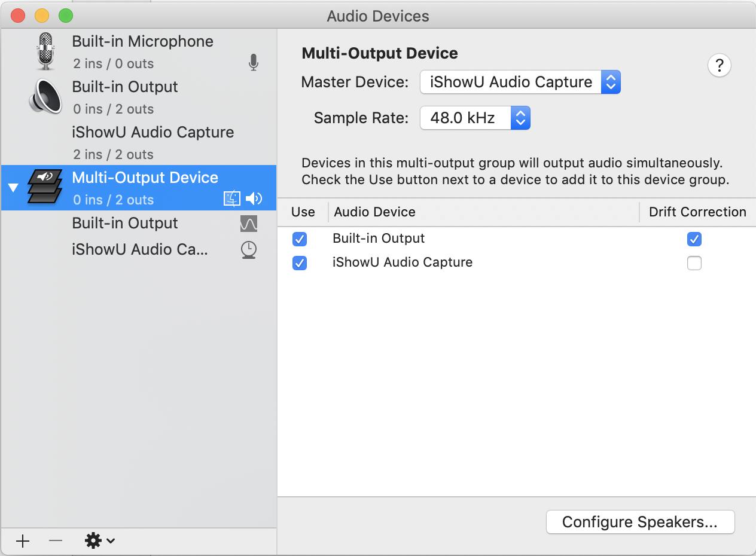Click the "2 ins / 0 outs" text

[114, 63]
